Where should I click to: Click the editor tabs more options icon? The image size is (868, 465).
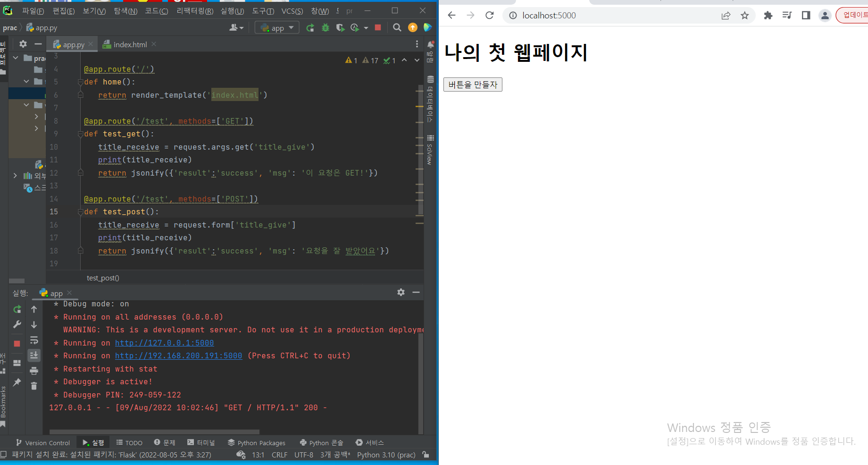[x=417, y=44]
